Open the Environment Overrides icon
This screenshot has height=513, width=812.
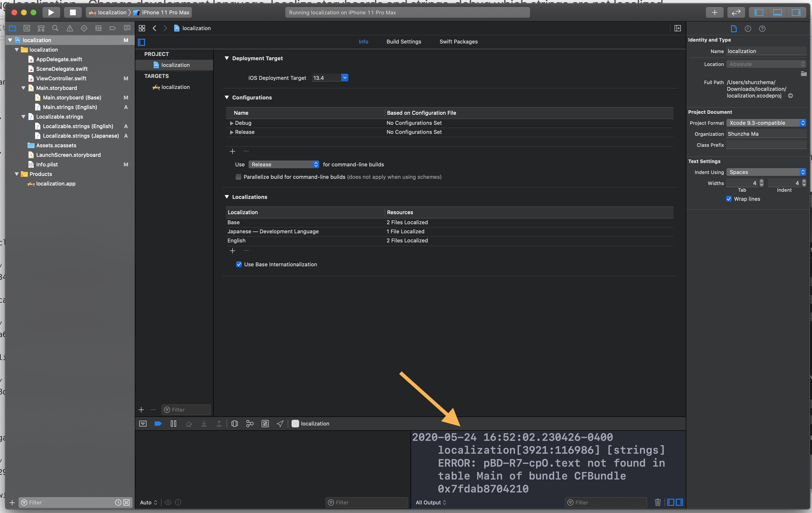pyautogui.click(x=265, y=424)
